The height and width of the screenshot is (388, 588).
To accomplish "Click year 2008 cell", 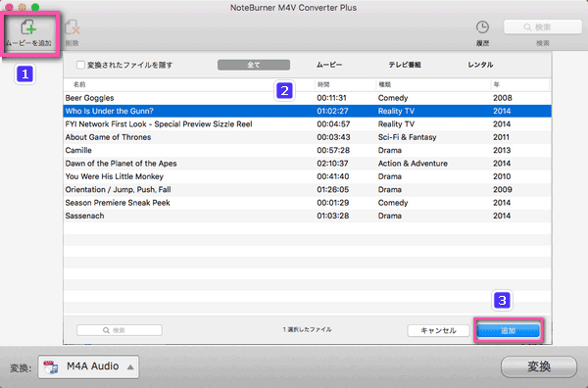I will [502, 98].
